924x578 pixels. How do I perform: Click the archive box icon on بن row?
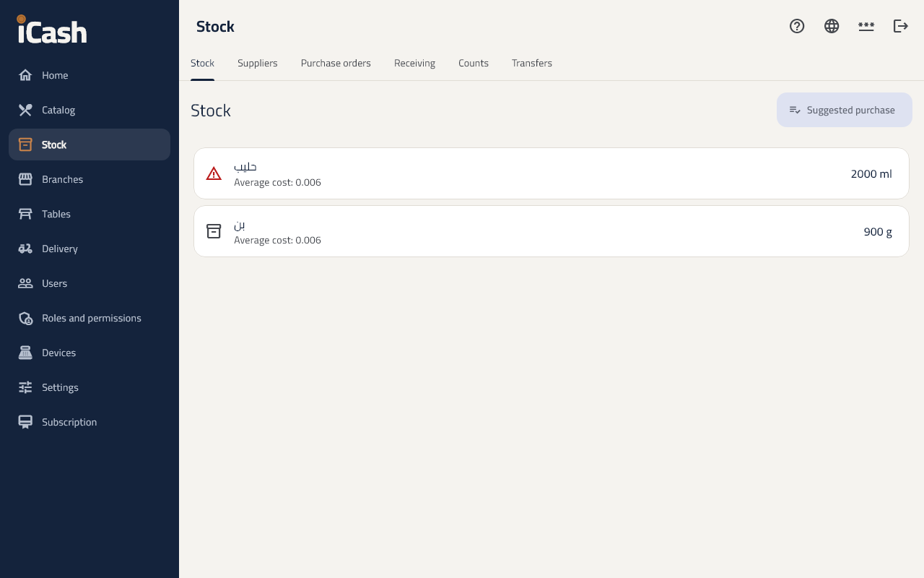tap(214, 231)
